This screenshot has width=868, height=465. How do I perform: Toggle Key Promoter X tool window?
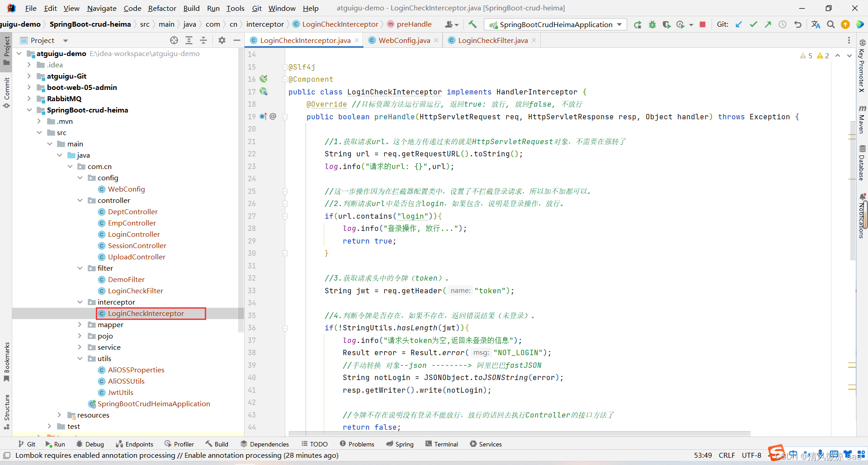point(862,66)
